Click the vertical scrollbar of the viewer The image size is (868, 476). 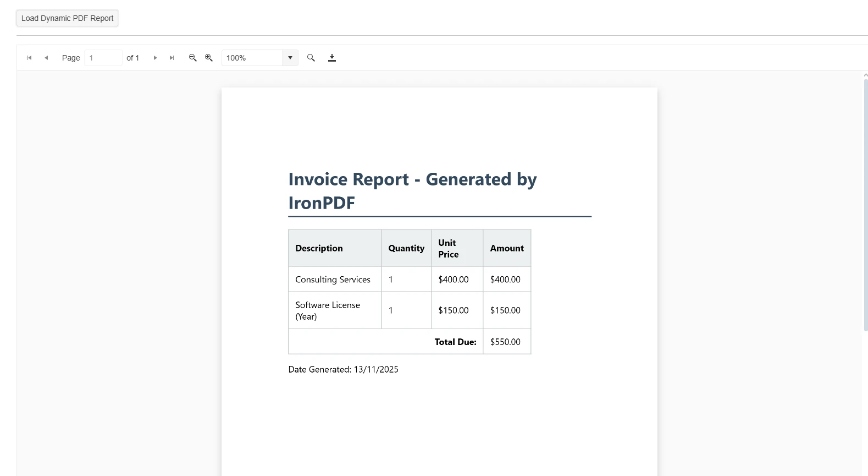(x=866, y=205)
